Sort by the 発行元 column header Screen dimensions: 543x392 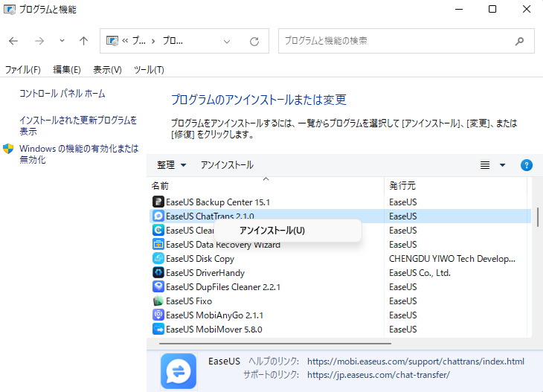pyautogui.click(x=455, y=186)
